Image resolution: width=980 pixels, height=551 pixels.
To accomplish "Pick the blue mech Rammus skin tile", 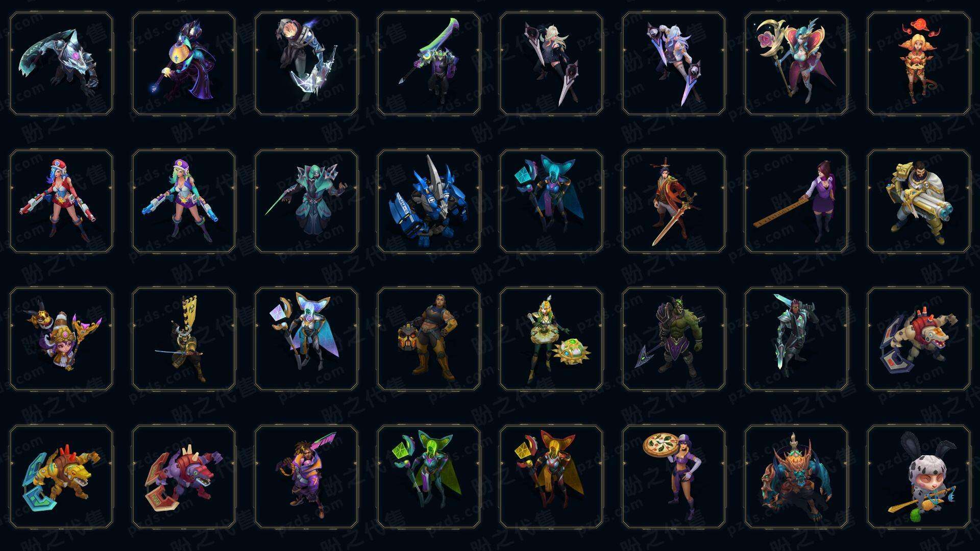I will click(x=429, y=201).
